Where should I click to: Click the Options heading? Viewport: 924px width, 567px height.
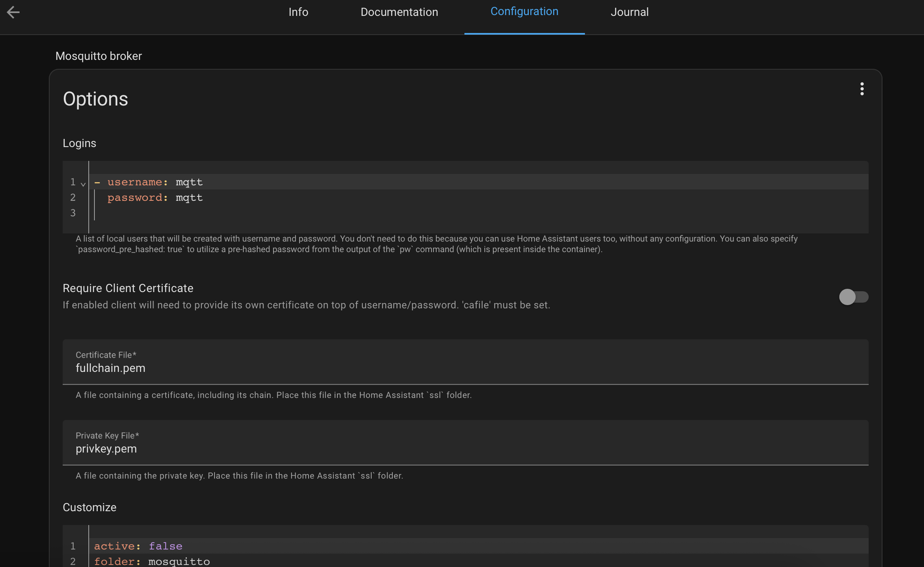pos(96,99)
